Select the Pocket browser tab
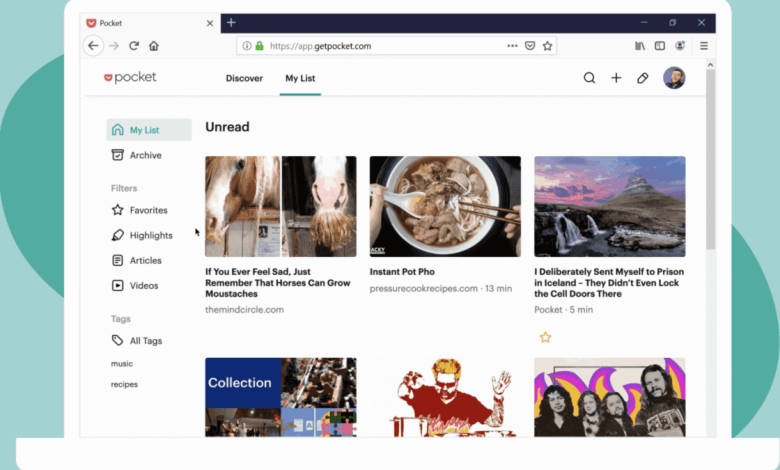 (151, 23)
